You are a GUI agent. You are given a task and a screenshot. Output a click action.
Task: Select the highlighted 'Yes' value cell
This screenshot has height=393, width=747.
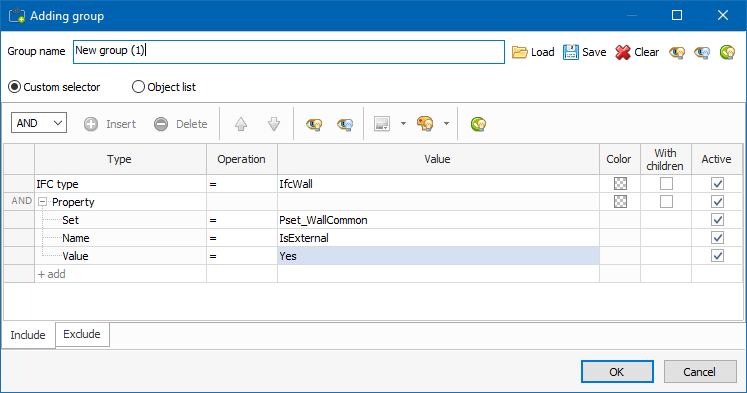click(438, 256)
